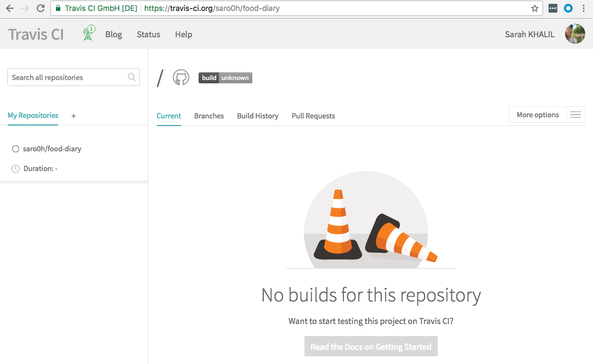This screenshot has width=593, height=364.
Task: Open the GitHub octocat icon link
Action: click(x=181, y=77)
